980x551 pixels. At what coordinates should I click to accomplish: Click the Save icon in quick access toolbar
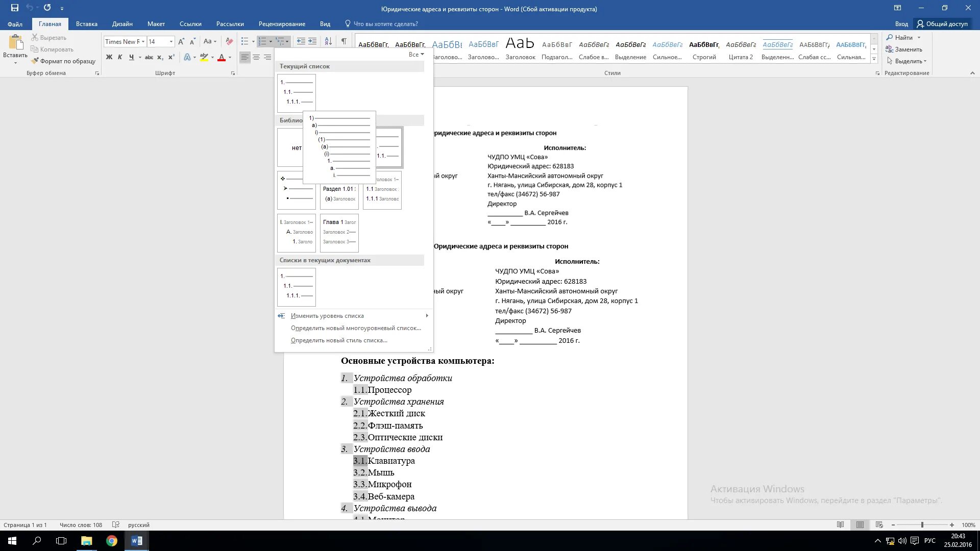(x=15, y=8)
